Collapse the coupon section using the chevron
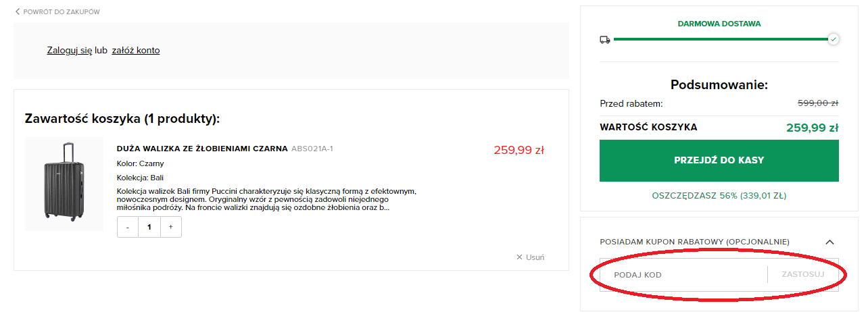Viewport: 868px width, 312px height. point(830,242)
